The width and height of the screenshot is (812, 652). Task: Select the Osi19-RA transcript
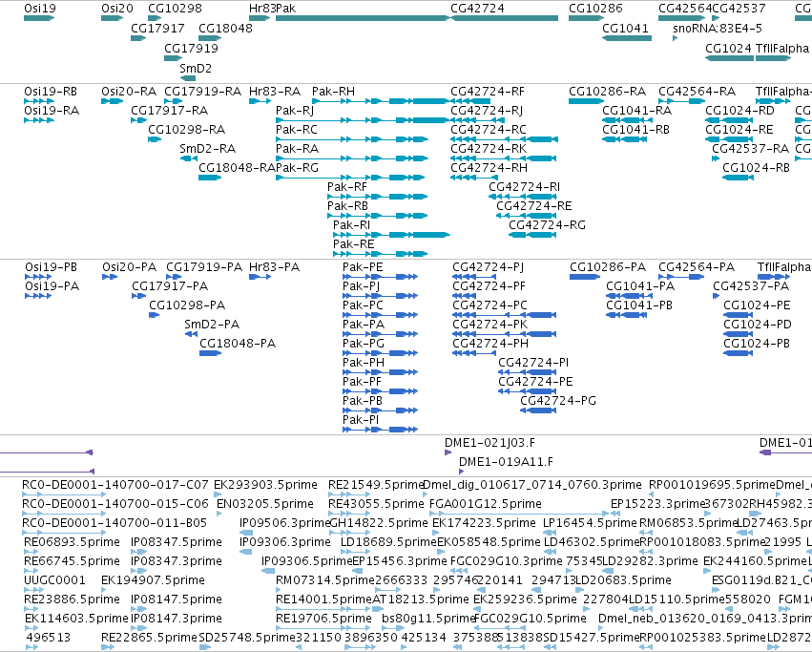pos(39,120)
